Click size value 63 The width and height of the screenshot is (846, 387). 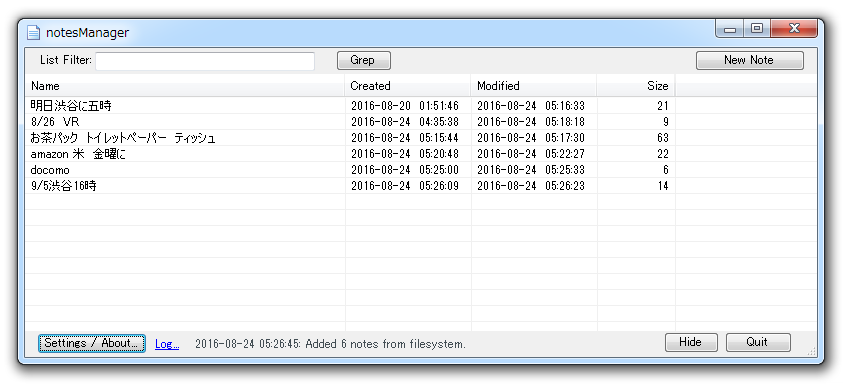pyautogui.click(x=663, y=138)
